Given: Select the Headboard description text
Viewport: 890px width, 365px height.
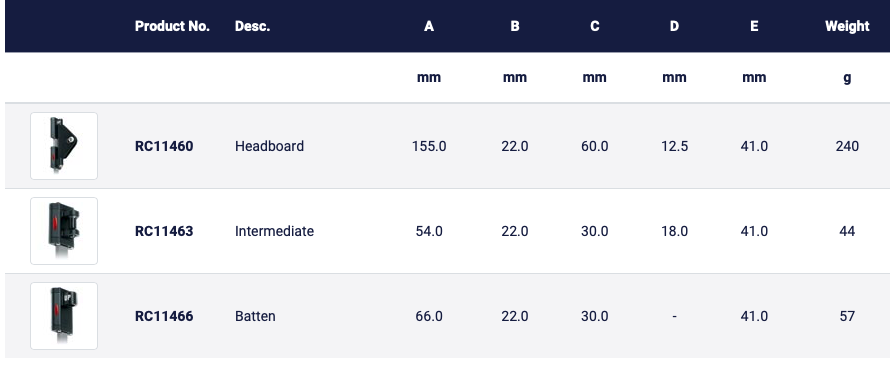Looking at the screenshot, I should point(270,146).
